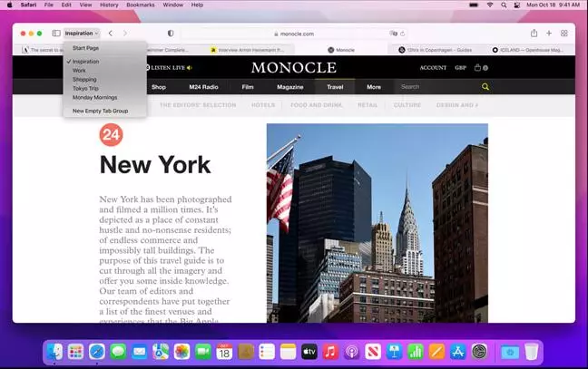Select the Work tab group
This screenshot has width=588, height=369.
coord(80,71)
